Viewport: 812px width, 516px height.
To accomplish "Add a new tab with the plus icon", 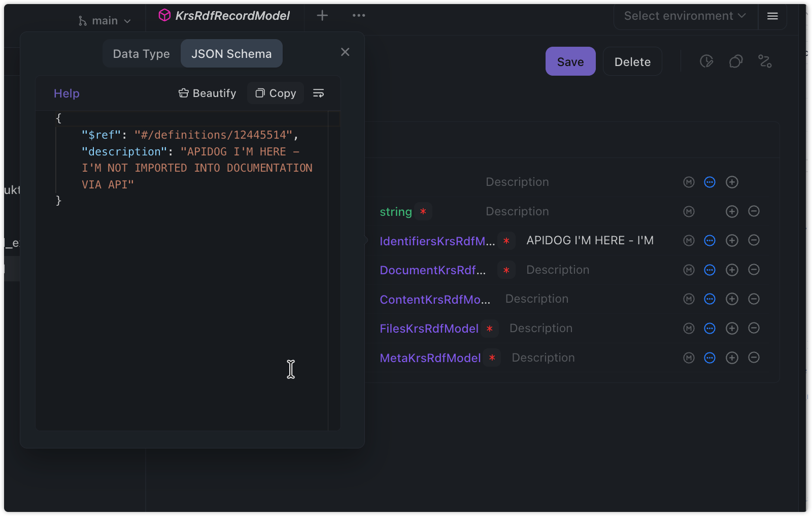I will pyautogui.click(x=322, y=16).
